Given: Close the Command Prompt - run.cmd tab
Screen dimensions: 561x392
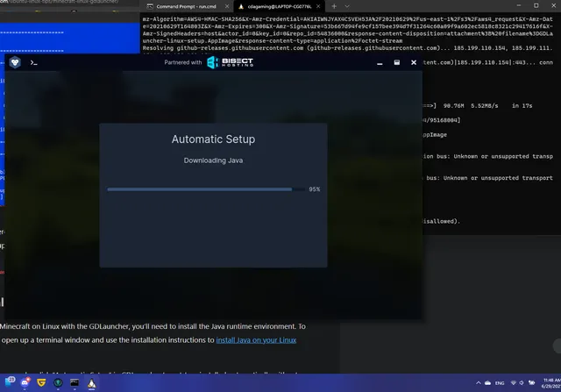Looking at the screenshot, I should click(x=227, y=6).
